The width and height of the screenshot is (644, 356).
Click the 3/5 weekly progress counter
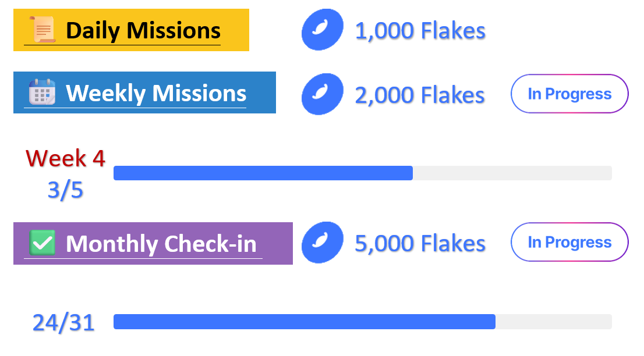[65, 190]
